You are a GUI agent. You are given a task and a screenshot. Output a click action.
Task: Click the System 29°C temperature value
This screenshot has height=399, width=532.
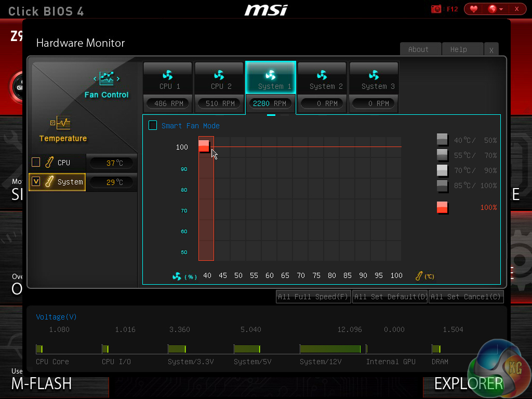112,182
